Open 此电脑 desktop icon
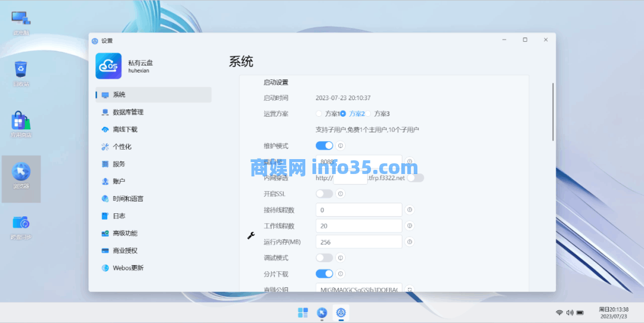The image size is (644, 323). pos(21,23)
